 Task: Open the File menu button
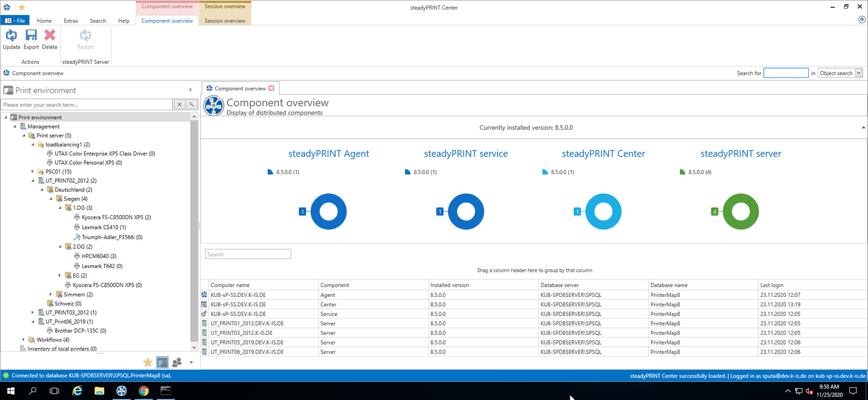[15, 20]
